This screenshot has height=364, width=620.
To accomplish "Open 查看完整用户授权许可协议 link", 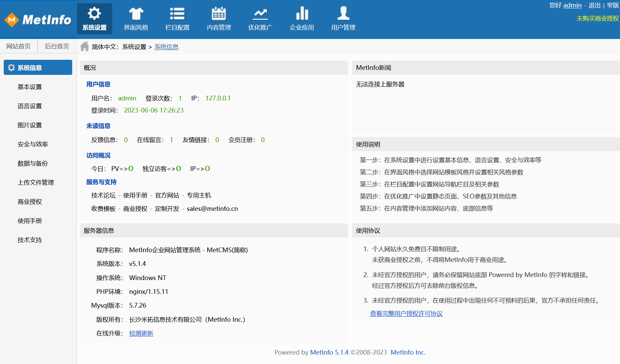I will coord(406,313).
